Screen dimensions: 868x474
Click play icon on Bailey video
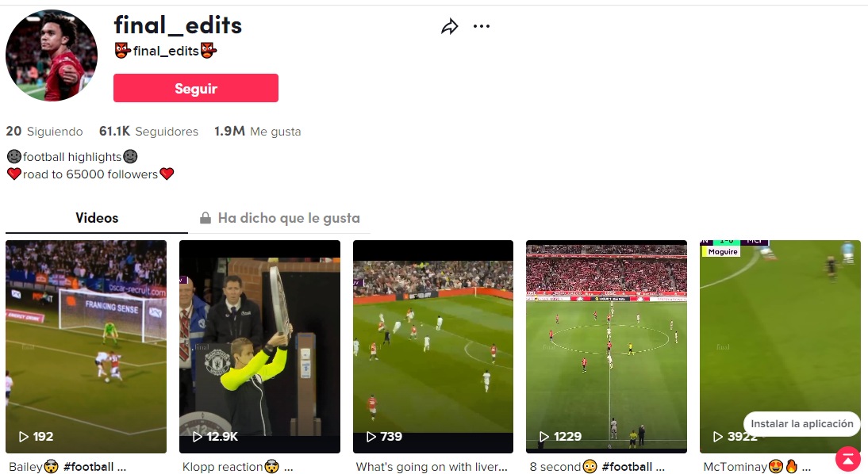(24, 437)
